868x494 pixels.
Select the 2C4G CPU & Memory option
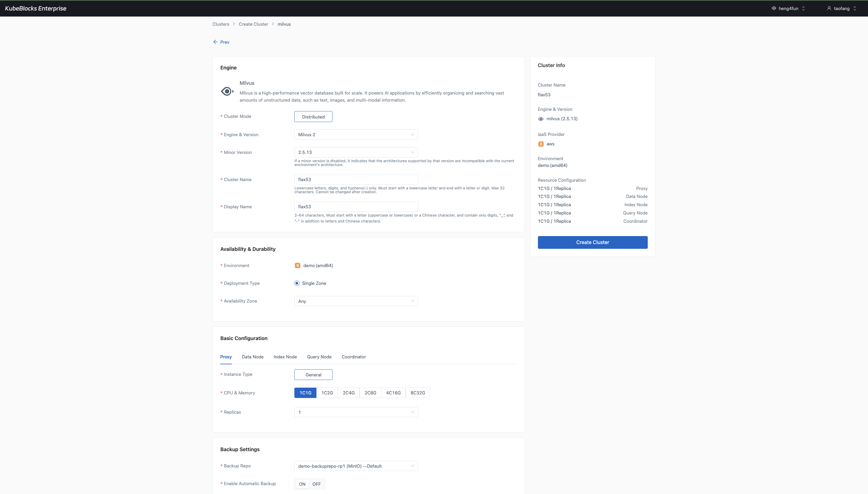point(349,393)
